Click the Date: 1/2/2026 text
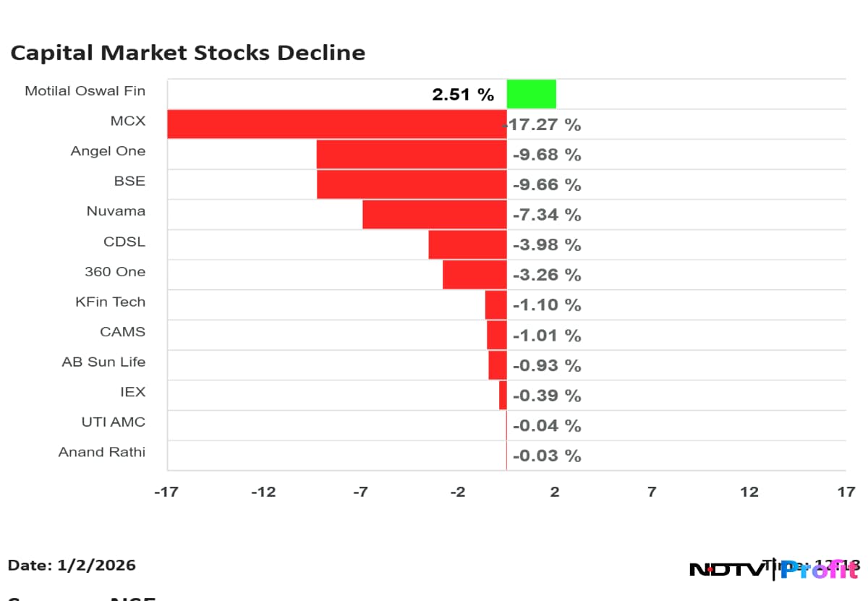The image size is (868, 601). pyautogui.click(x=72, y=566)
